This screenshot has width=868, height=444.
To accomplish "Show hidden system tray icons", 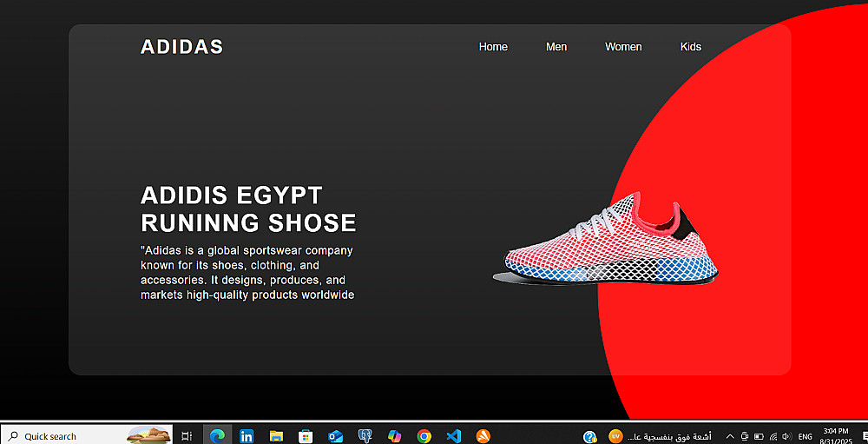I will click(730, 437).
